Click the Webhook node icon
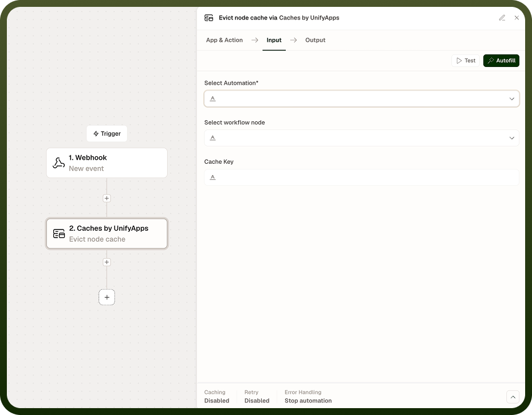This screenshot has width=532, height=415. [58, 163]
